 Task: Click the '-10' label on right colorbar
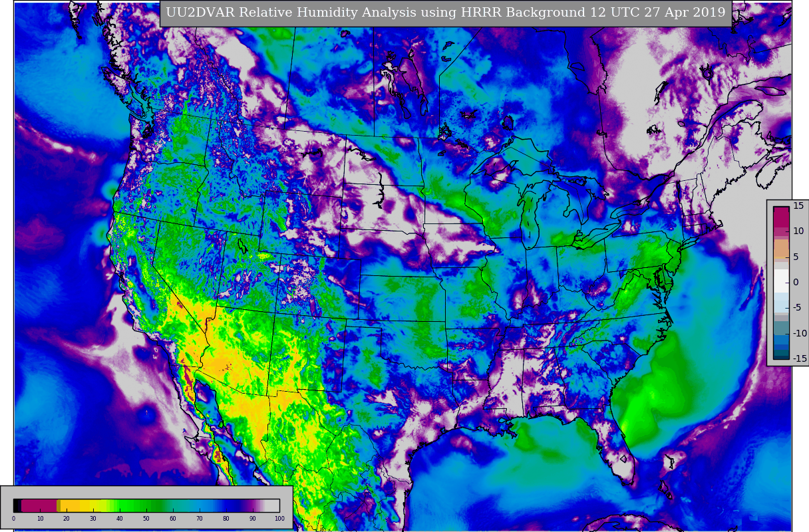tap(800, 333)
